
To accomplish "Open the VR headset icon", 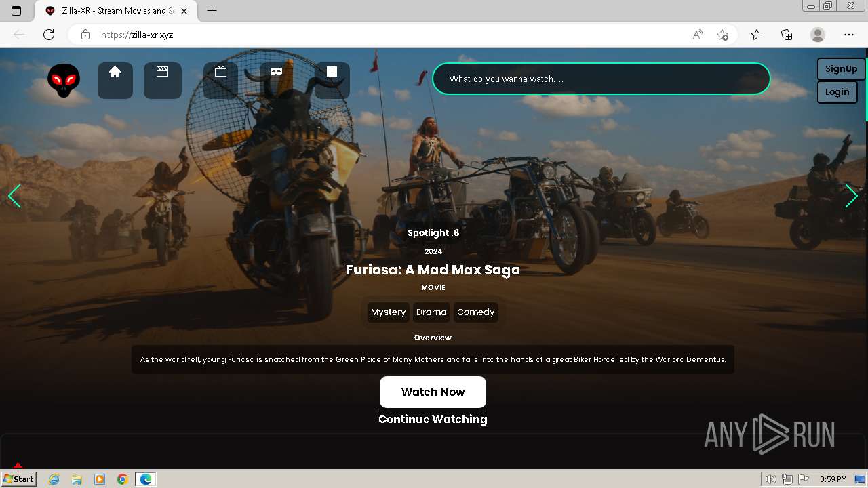I will (x=276, y=81).
